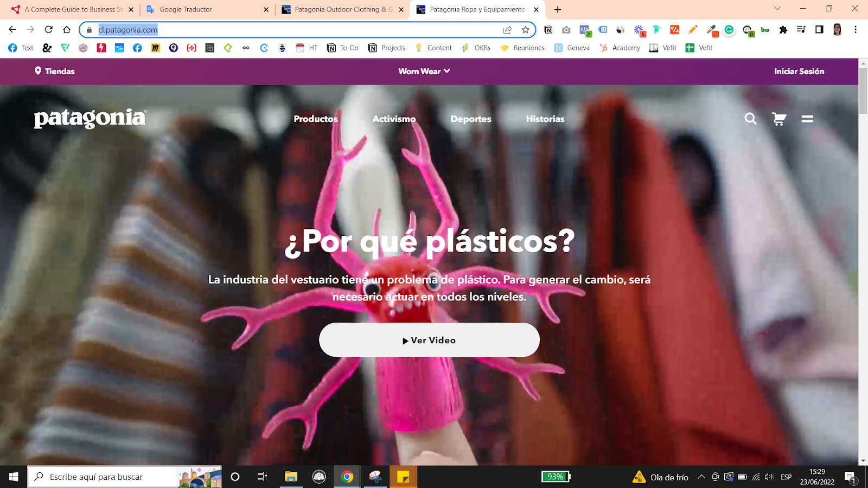The width and height of the screenshot is (868, 488).
Task: Open the Ola de frío weather widget
Action: coord(661,477)
